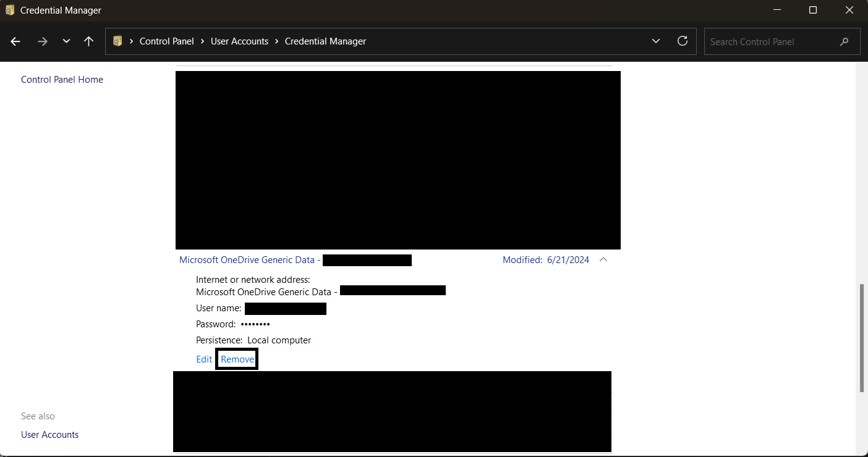The image size is (868, 457).
Task: Click the search magnifier icon
Action: tap(845, 41)
